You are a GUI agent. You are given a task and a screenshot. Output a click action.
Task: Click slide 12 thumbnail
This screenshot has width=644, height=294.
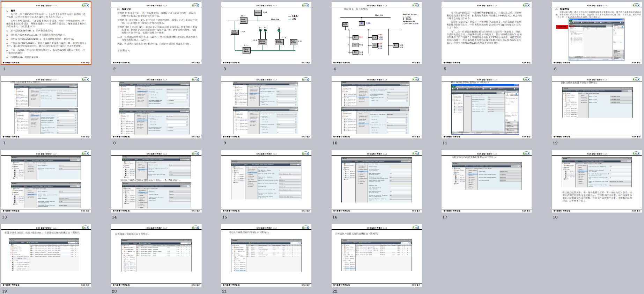click(597, 107)
